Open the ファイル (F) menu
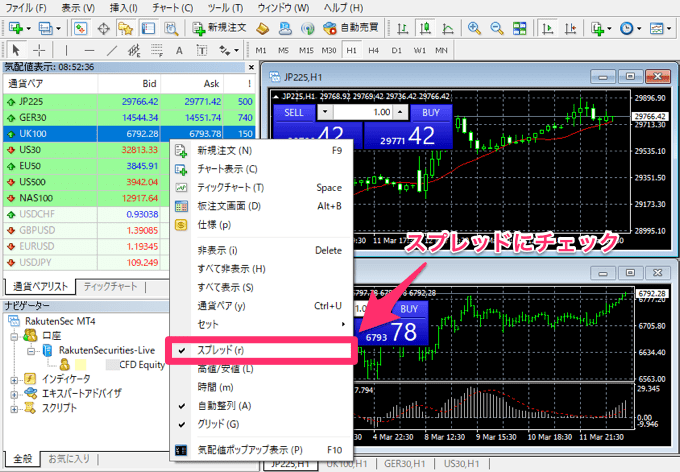 click(26, 7)
